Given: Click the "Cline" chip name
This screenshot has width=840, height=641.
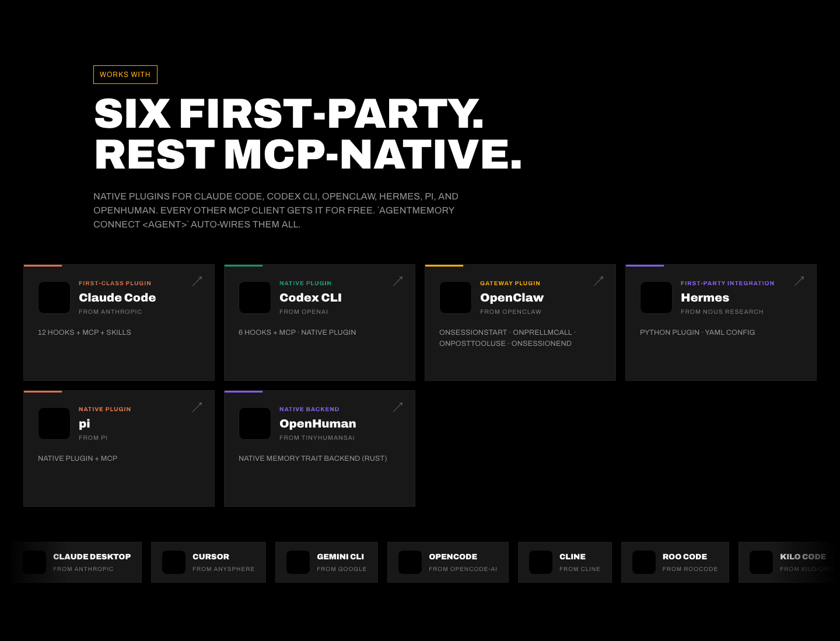Looking at the screenshot, I should (x=572, y=556).
